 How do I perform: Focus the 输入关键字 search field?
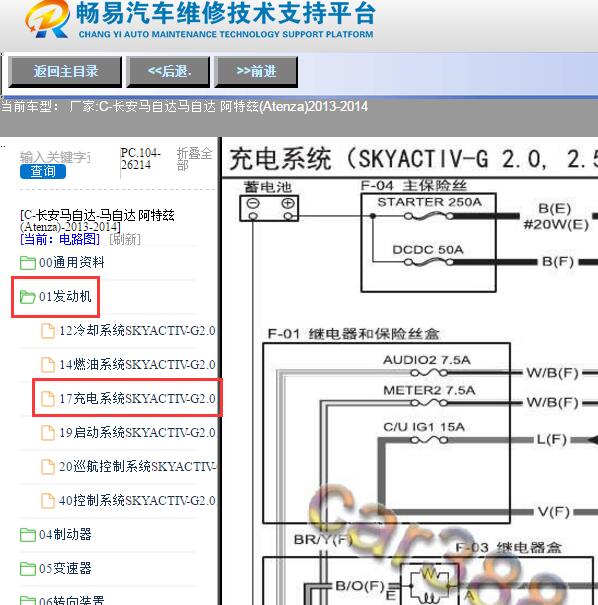[x=55, y=157]
